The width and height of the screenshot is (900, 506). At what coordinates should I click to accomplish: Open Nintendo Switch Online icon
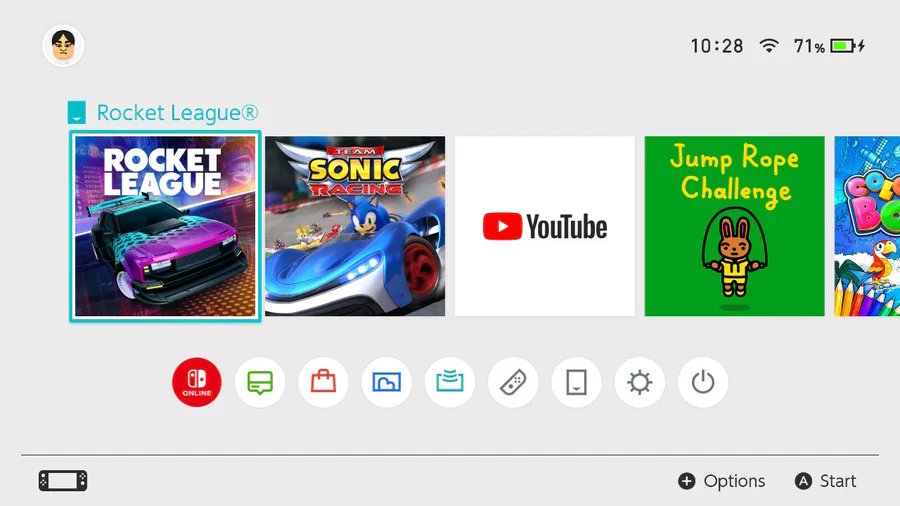197,382
